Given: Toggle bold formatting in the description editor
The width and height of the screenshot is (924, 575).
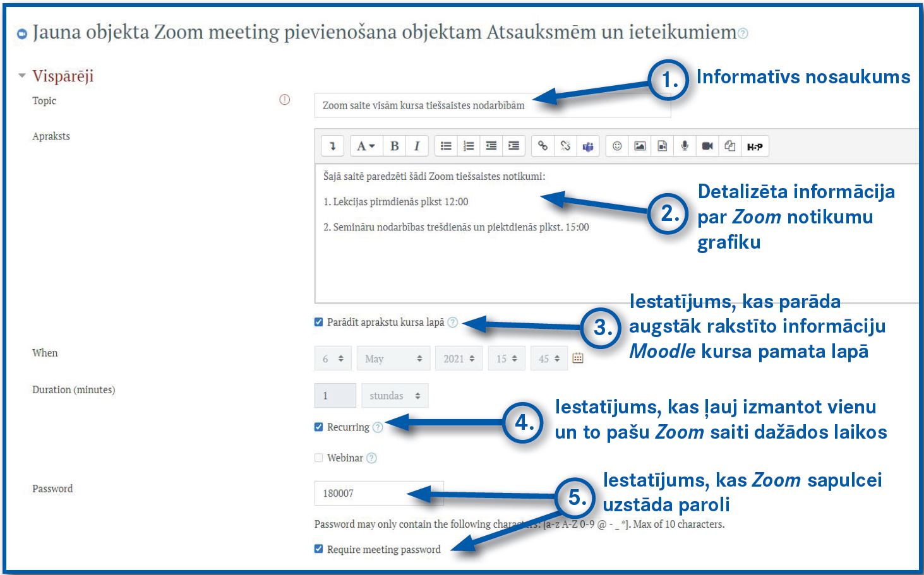Looking at the screenshot, I should click(394, 146).
